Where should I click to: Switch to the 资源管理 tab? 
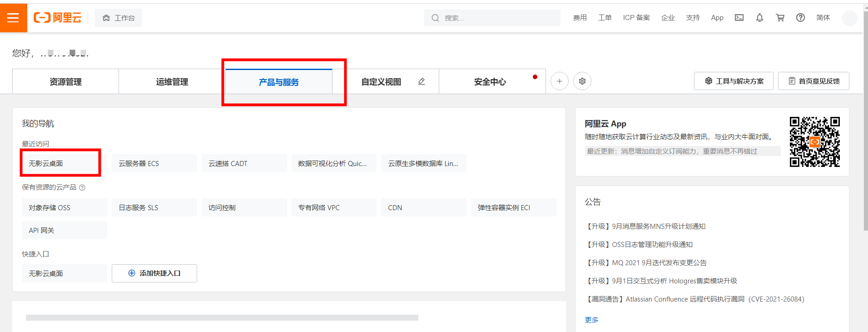pyautogui.click(x=65, y=81)
